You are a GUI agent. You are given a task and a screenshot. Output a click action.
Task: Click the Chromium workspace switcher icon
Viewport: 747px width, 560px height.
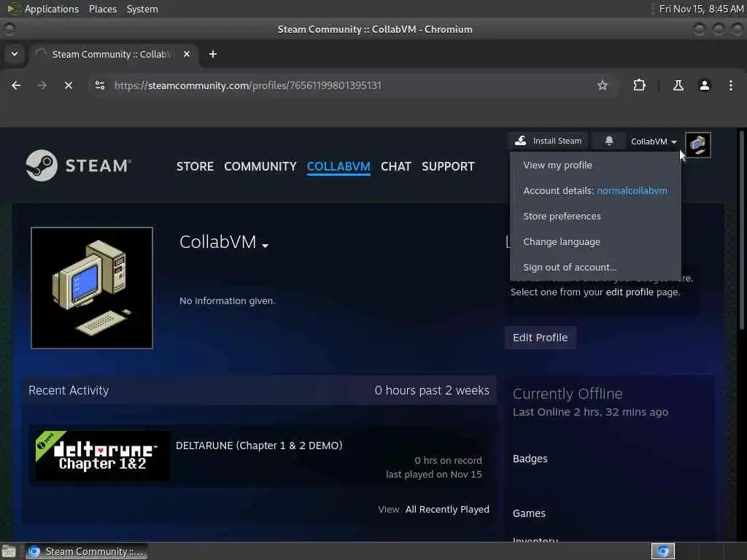663,551
